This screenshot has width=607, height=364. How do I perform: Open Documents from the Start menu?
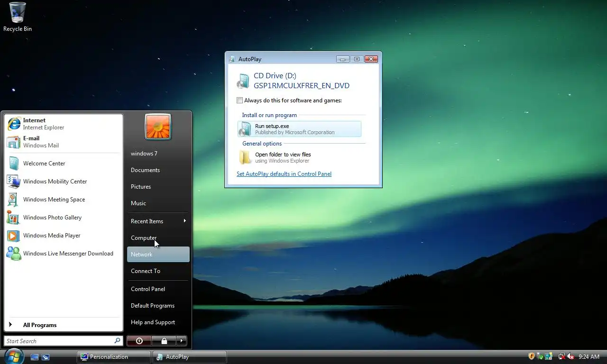[x=158, y=170]
